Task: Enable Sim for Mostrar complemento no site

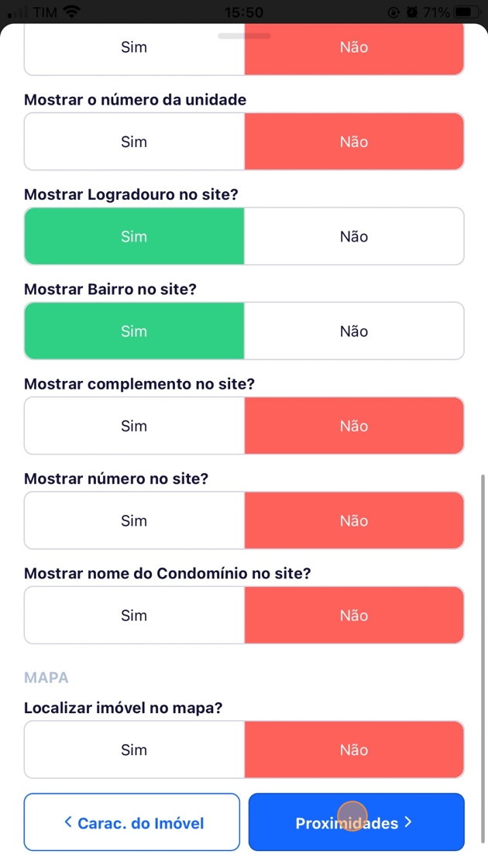Action: [134, 426]
